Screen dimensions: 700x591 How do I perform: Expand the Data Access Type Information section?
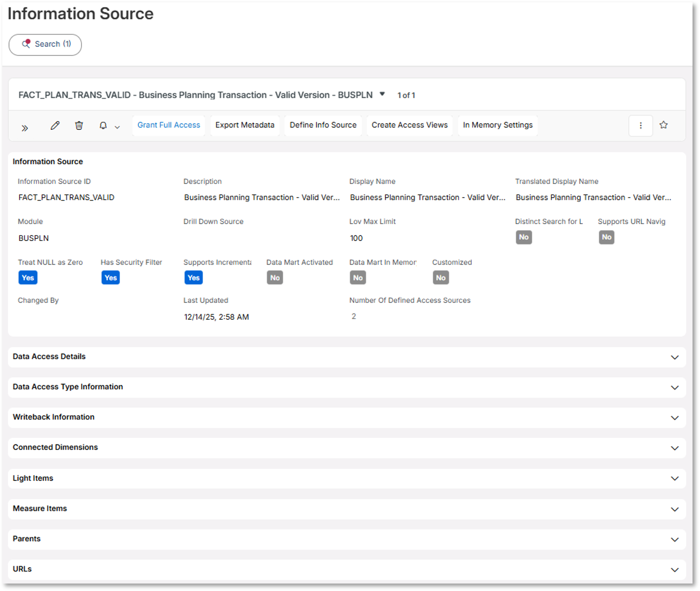347,387
